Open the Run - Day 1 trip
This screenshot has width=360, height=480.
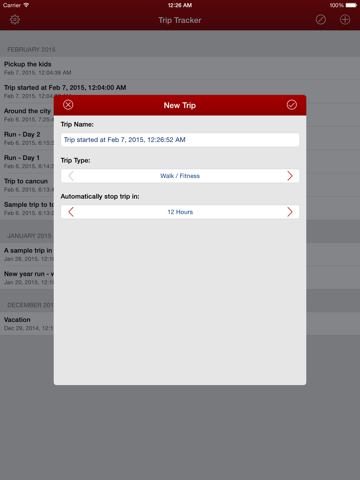(27, 161)
